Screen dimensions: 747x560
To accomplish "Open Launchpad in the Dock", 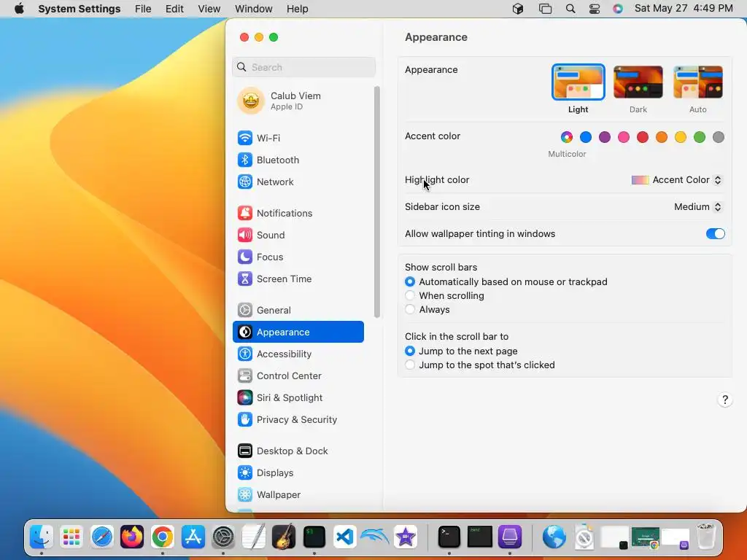I will (x=71, y=537).
